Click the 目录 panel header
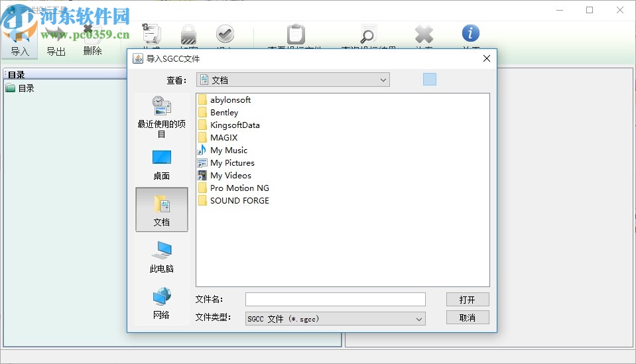The image size is (636, 364). [65, 74]
